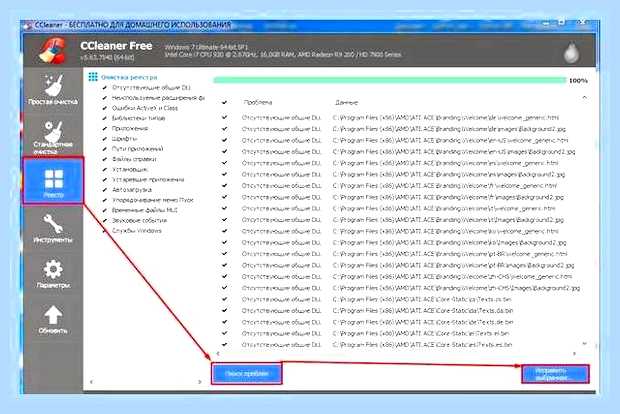Uncheck Отсутствующие общие DLL in the left list
620x414 pixels.
105,88
